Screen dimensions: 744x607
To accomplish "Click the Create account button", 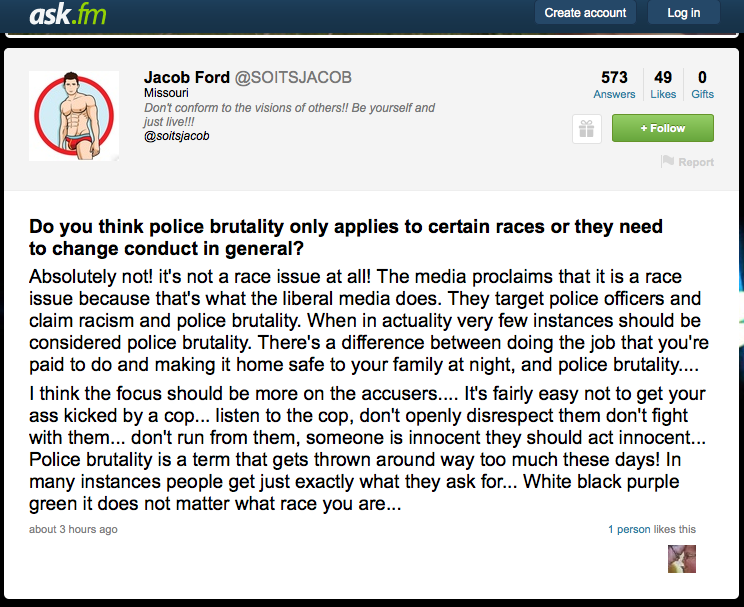I will [x=585, y=12].
